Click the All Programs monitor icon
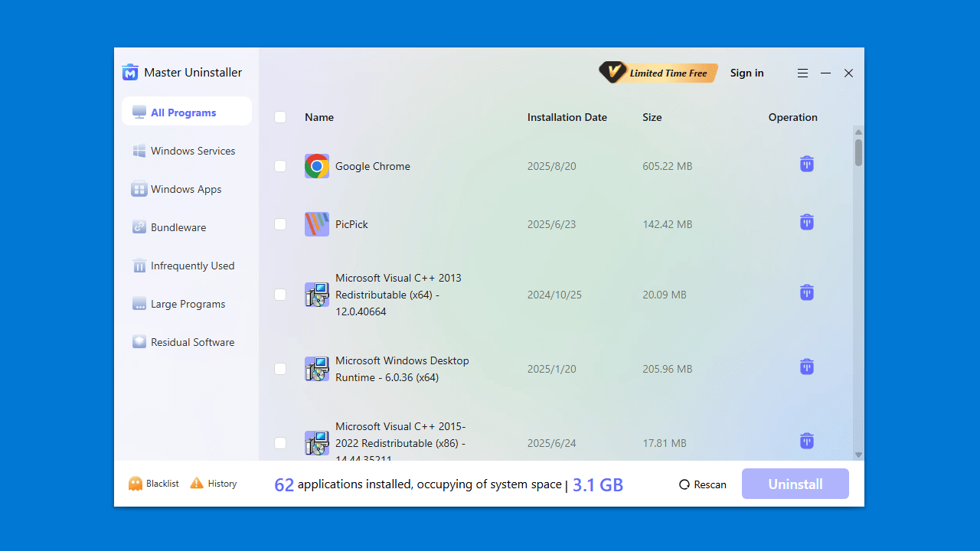The image size is (980, 551). (x=139, y=112)
